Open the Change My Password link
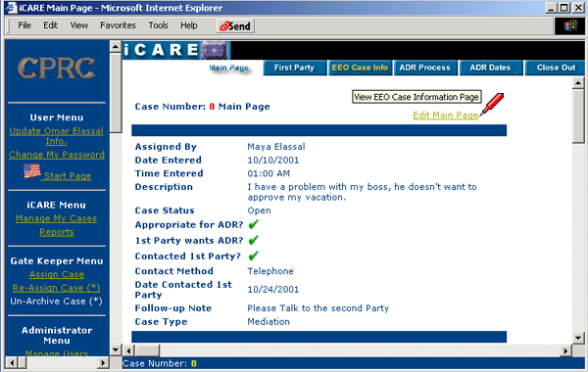The image size is (588, 372). pos(57,155)
